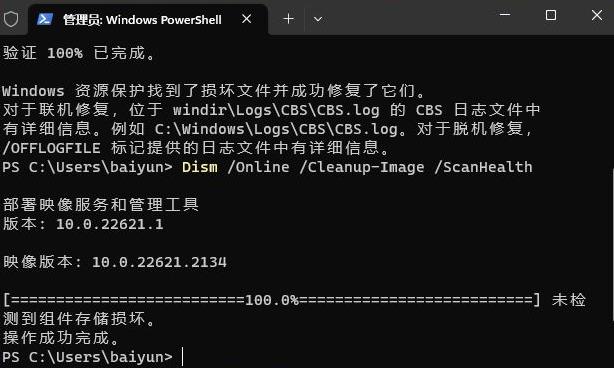Click the yellow Dism command word

(x=200, y=167)
